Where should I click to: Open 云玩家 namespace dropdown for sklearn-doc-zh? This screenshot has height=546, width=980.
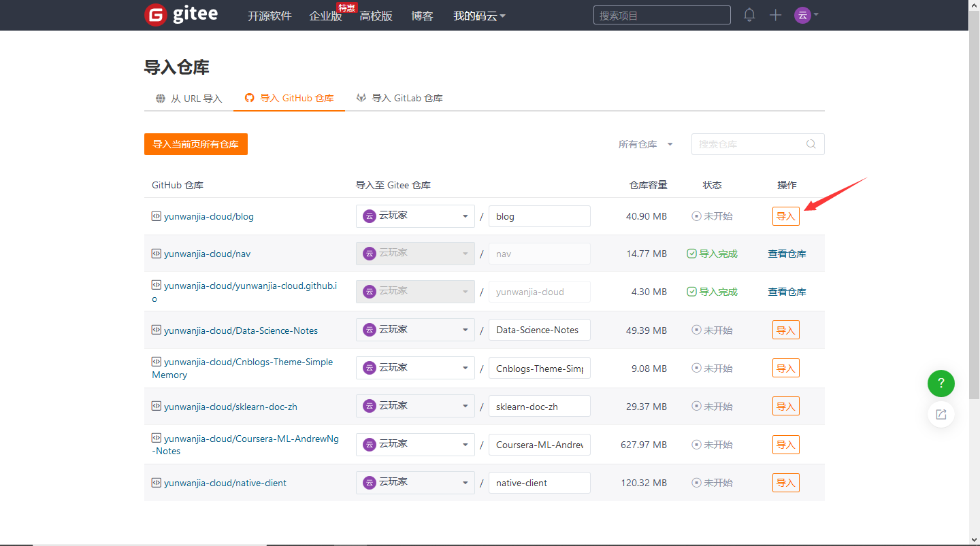(415, 406)
